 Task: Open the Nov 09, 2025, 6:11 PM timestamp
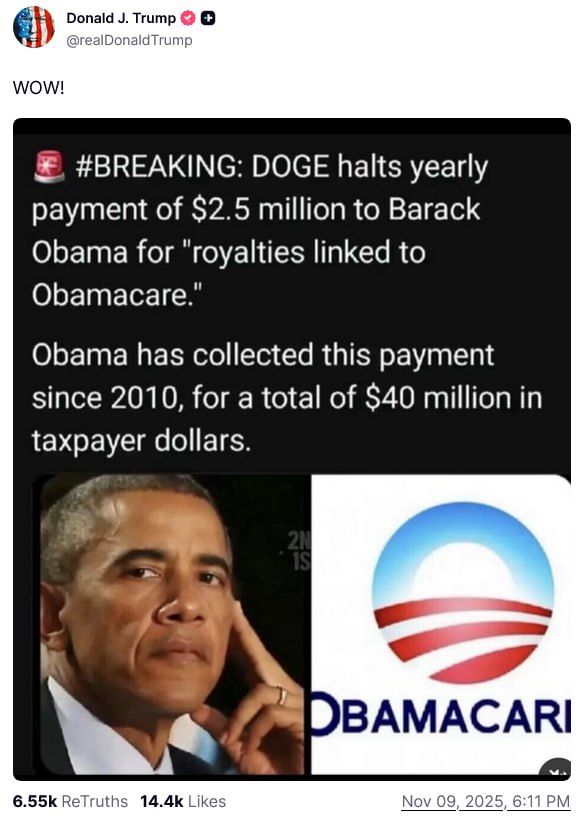tap(485, 801)
